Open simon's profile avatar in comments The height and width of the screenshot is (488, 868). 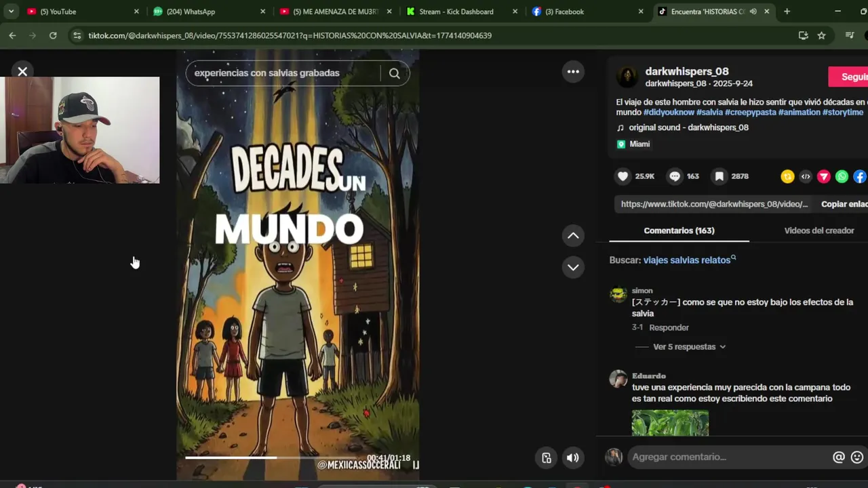tap(618, 294)
